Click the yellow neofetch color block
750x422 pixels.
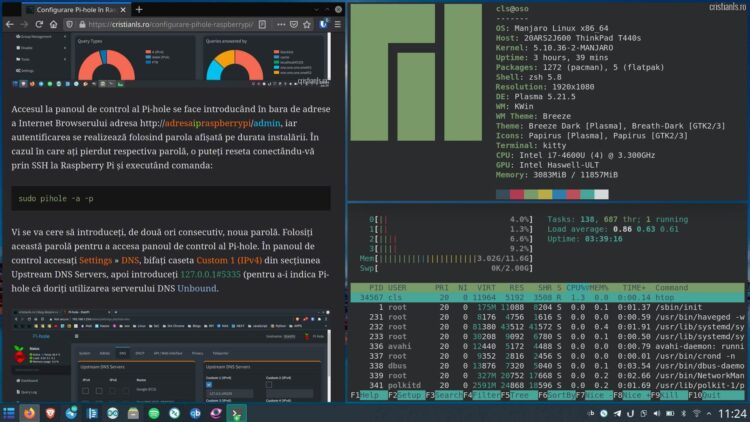click(x=545, y=194)
